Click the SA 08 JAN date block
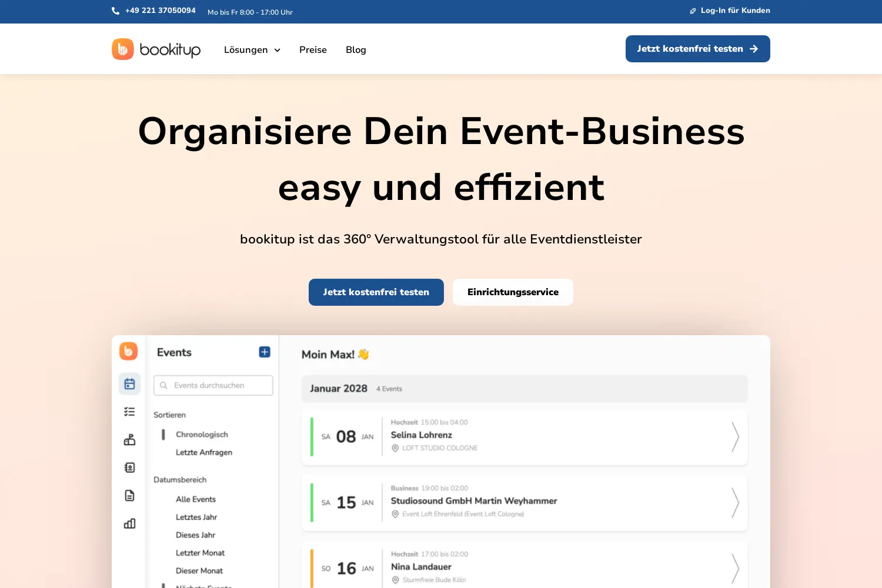This screenshot has width=882, height=588. (348, 436)
